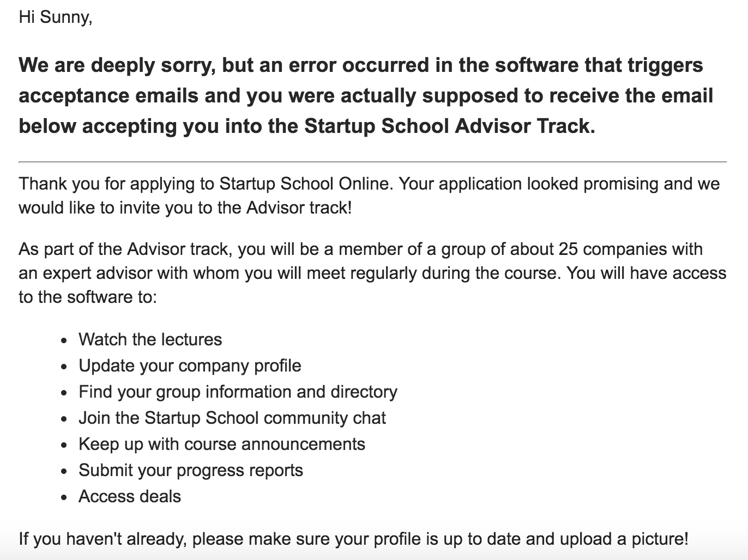Click the phrase "Startup School Online"
748x560 pixels.
(x=305, y=184)
